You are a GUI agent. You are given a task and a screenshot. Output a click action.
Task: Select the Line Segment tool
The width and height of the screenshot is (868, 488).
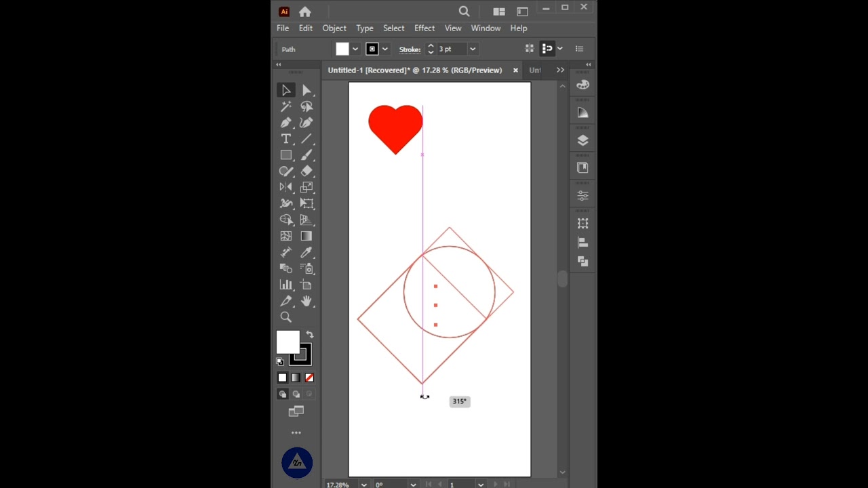click(x=307, y=139)
